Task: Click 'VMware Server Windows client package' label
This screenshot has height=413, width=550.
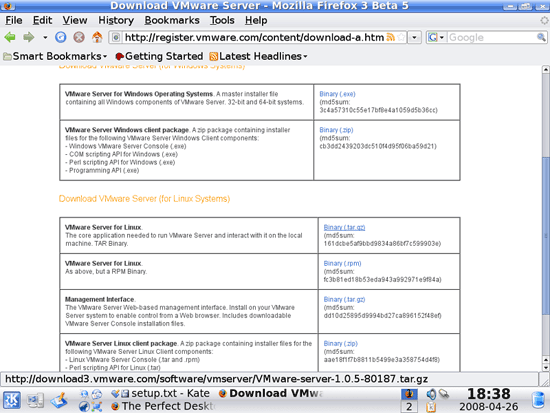Action: point(127,130)
